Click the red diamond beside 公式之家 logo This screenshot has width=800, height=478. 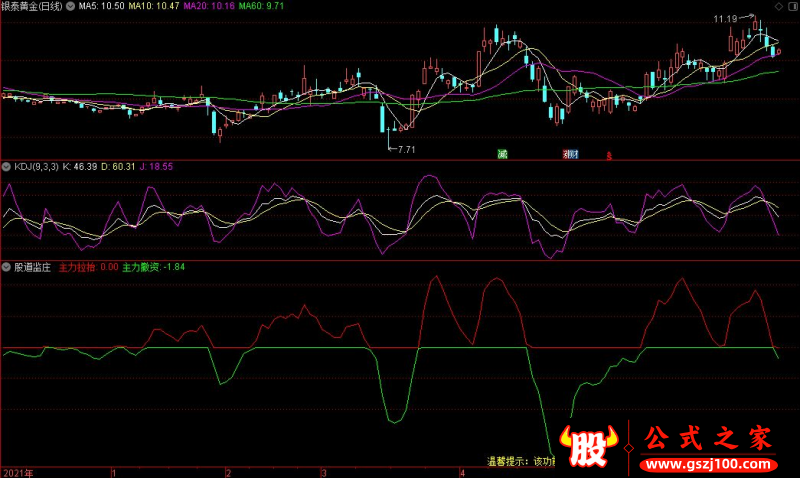(x=629, y=448)
